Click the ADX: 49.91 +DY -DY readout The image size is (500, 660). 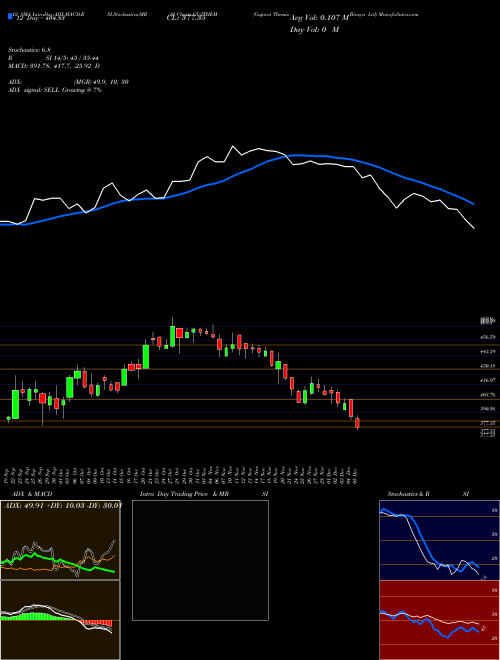pos(62,506)
